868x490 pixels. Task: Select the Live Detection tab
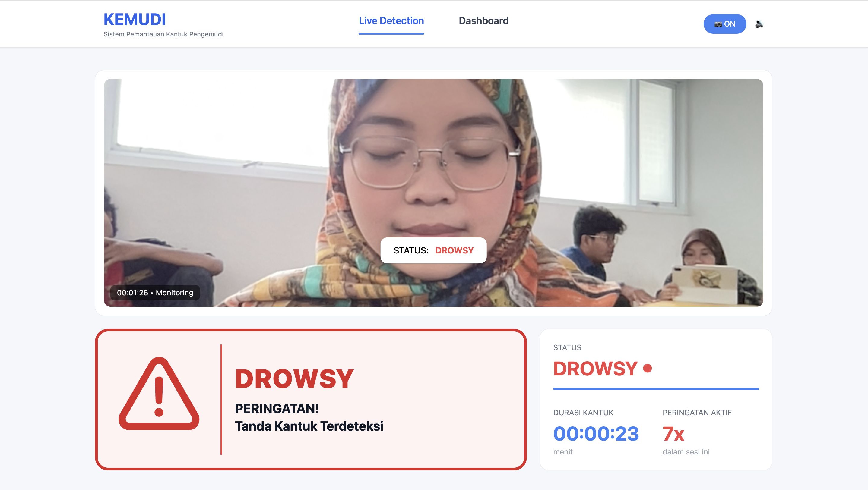(x=391, y=20)
